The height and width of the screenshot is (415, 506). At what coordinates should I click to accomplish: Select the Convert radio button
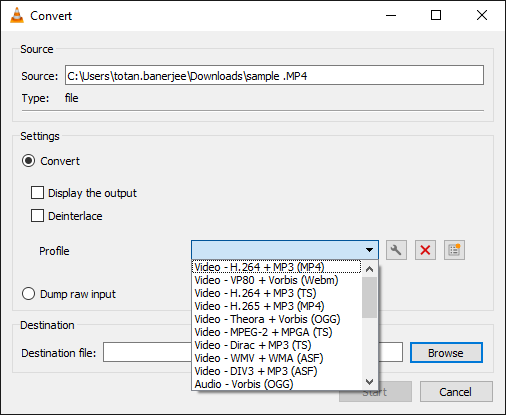tap(28, 161)
